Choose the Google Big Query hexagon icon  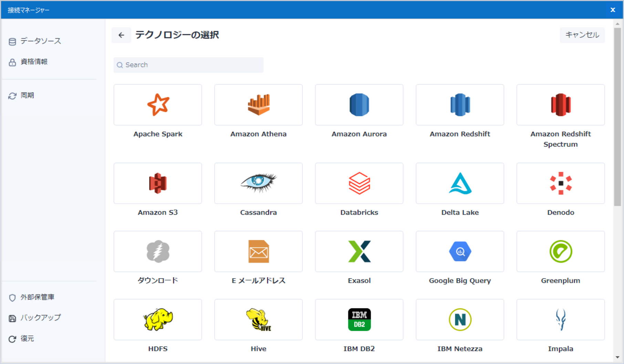point(460,251)
